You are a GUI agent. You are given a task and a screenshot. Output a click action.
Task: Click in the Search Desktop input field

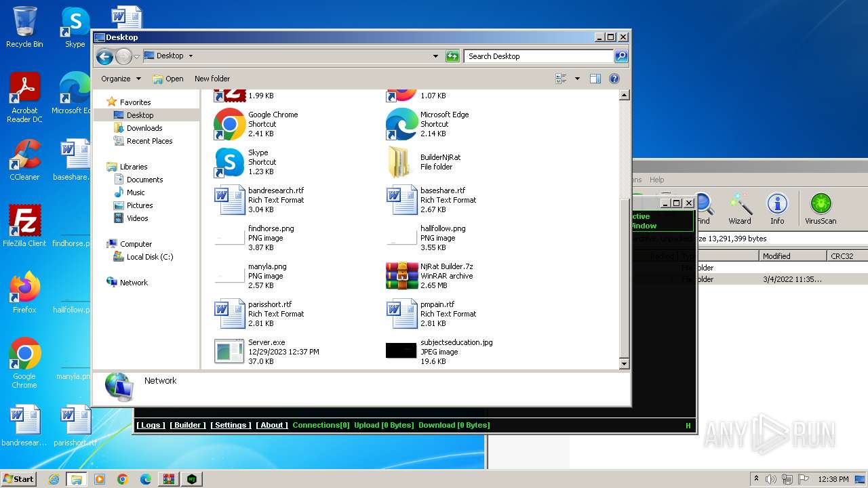pyautogui.click(x=539, y=56)
